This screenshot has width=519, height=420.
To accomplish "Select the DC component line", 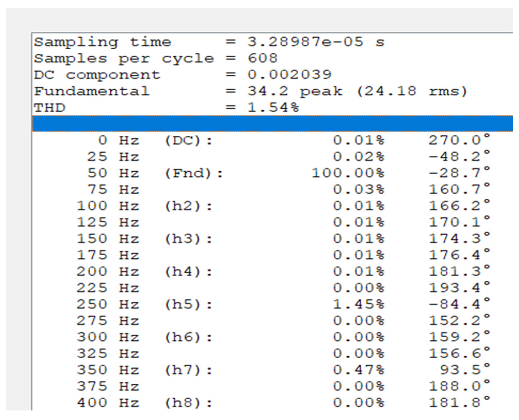I will (182, 75).
